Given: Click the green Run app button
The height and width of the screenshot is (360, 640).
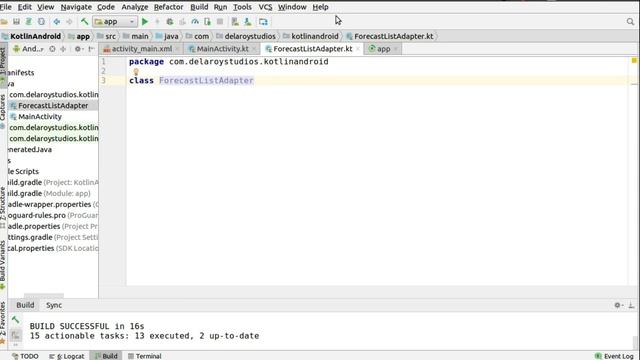Looking at the screenshot, I should click(145, 22).
